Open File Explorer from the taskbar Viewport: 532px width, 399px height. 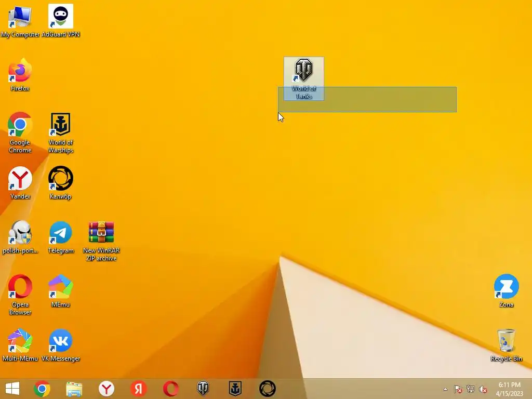click(x=74, y=389)
